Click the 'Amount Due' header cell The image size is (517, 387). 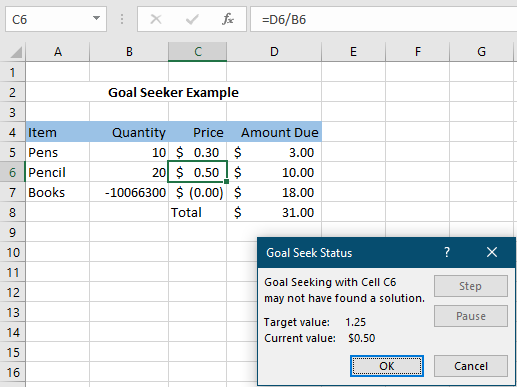click(x=274, y=132)
